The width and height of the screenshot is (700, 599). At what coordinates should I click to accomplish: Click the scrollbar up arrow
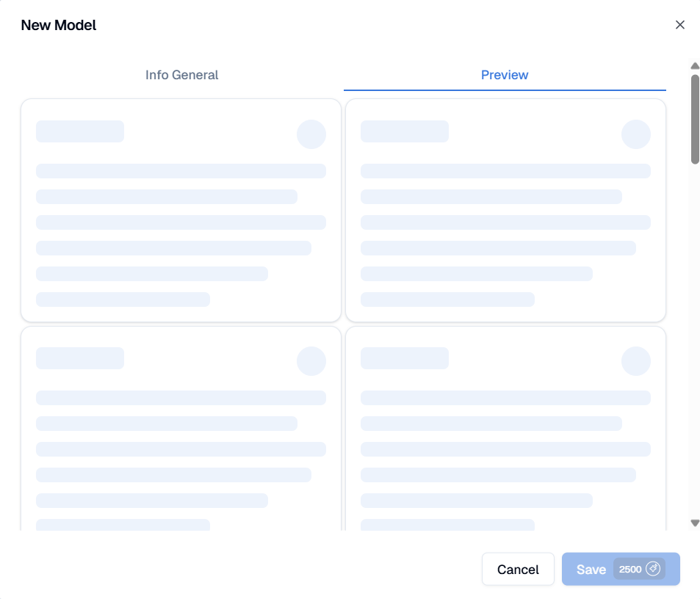(695, 66)
